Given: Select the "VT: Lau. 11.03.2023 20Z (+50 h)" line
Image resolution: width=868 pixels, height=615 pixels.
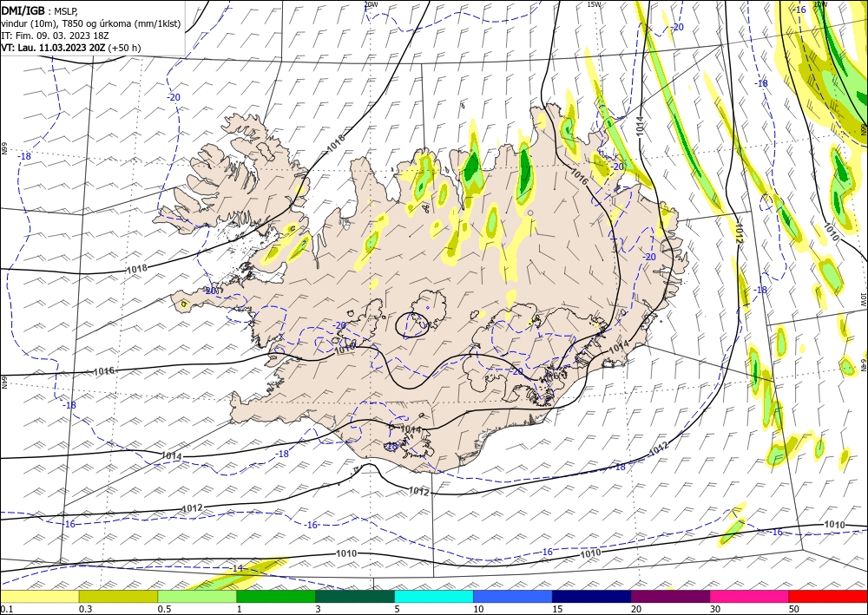Looking at the screenshot, I should 71,48.
